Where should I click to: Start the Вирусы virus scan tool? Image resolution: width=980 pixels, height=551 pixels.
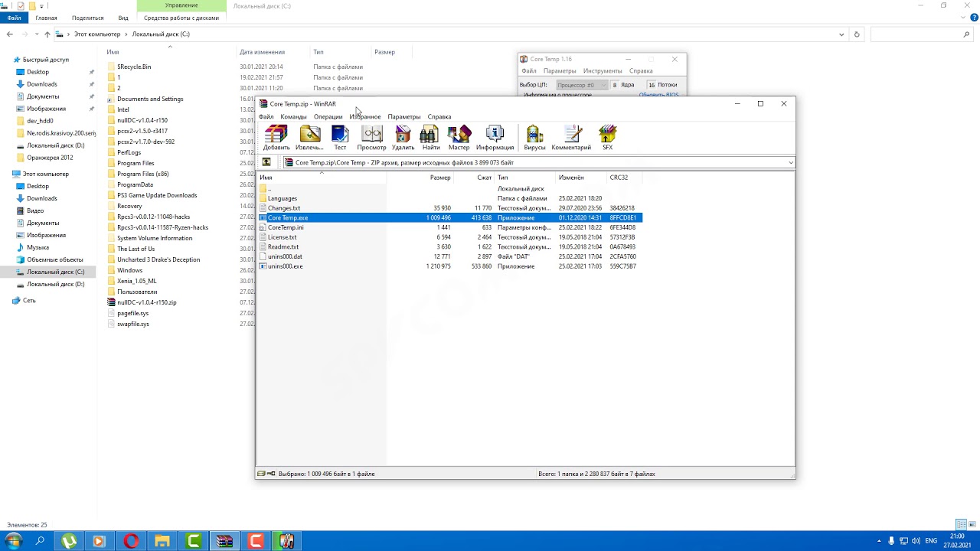[x=534, y=137]
